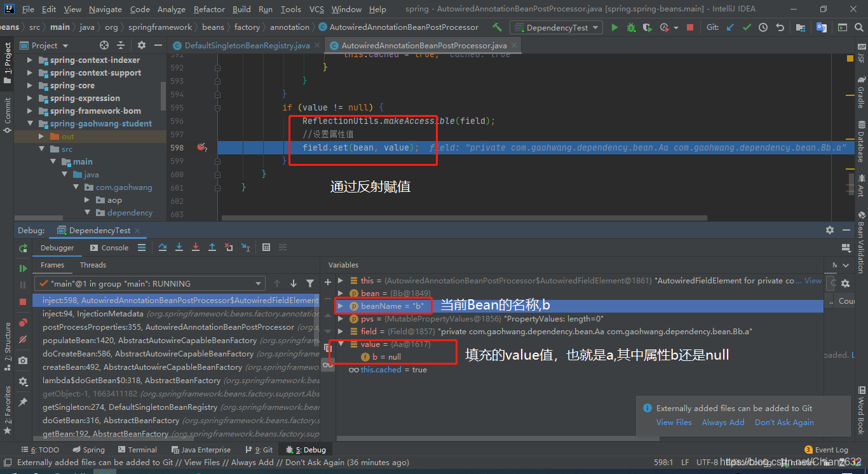Run DependencyTest with green play icon

pyautogui.click(x=614, y=27)
